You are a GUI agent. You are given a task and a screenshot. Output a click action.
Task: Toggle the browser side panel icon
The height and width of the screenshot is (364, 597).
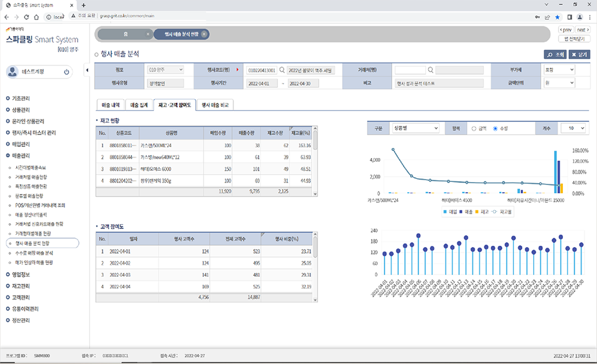click(570, 17)
